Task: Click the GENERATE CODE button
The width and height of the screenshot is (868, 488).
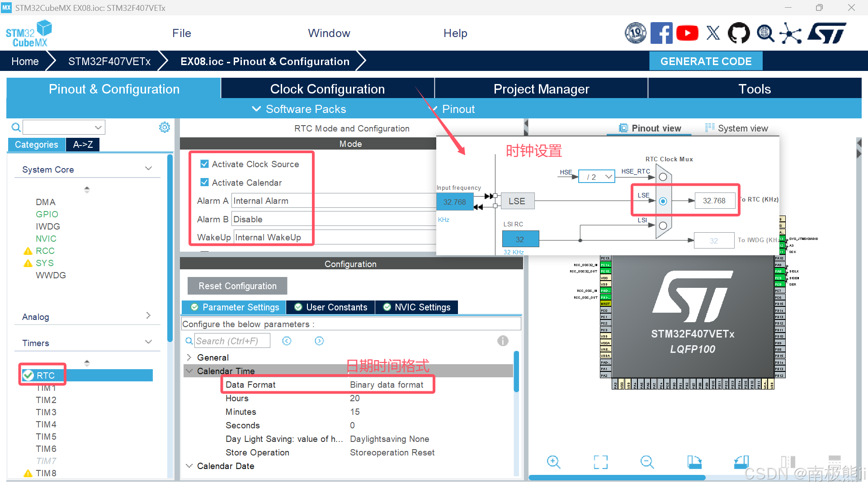Action: pyautogui.click(x=705, y=61)
